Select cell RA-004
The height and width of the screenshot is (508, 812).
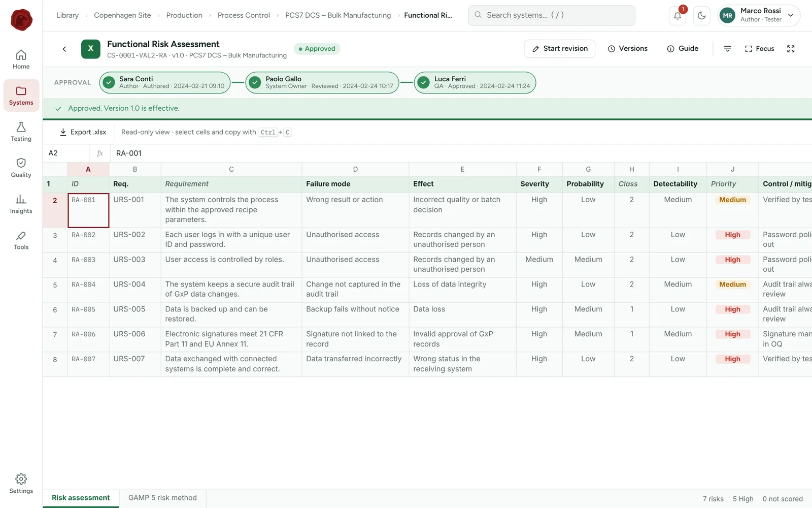point(88,290)
